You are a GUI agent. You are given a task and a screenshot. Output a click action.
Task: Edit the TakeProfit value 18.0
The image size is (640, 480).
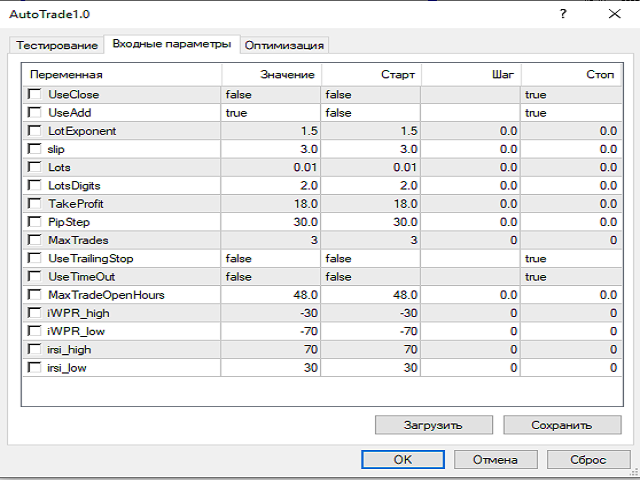(271, 204)
